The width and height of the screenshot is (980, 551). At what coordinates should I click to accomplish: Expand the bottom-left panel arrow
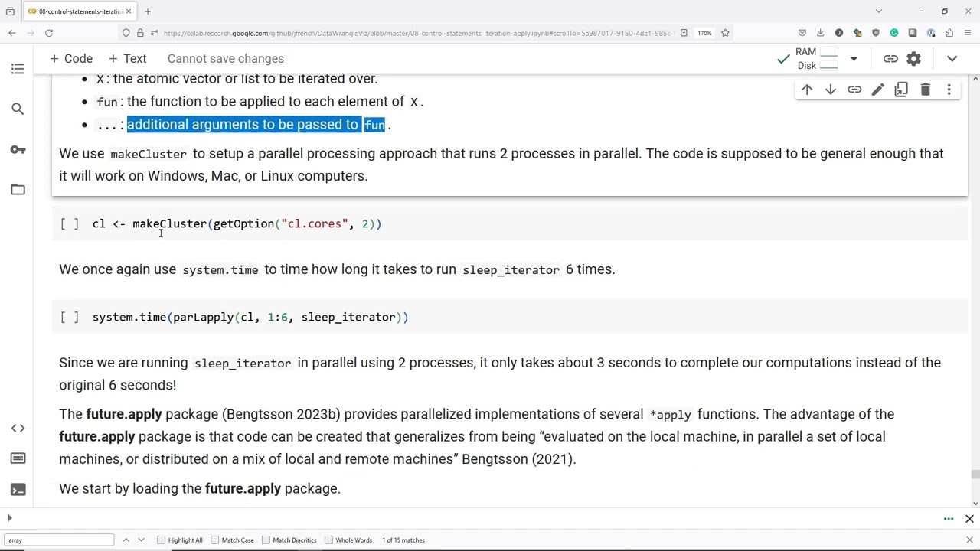pos(9,519)
